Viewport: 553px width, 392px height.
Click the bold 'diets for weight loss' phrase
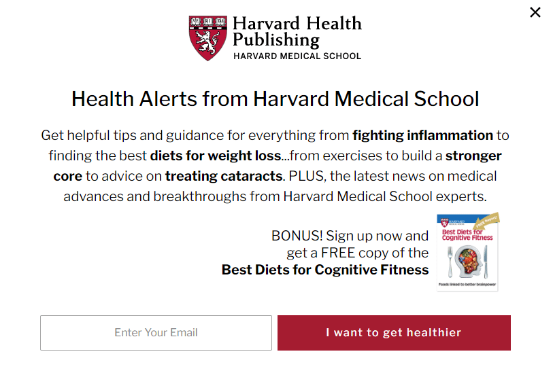216,156
